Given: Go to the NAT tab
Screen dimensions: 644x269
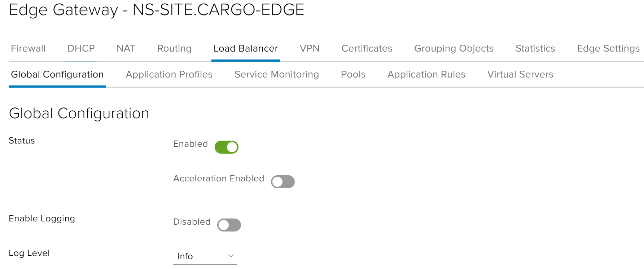Looking at the screenshot, I should click(x=126, y=48).
